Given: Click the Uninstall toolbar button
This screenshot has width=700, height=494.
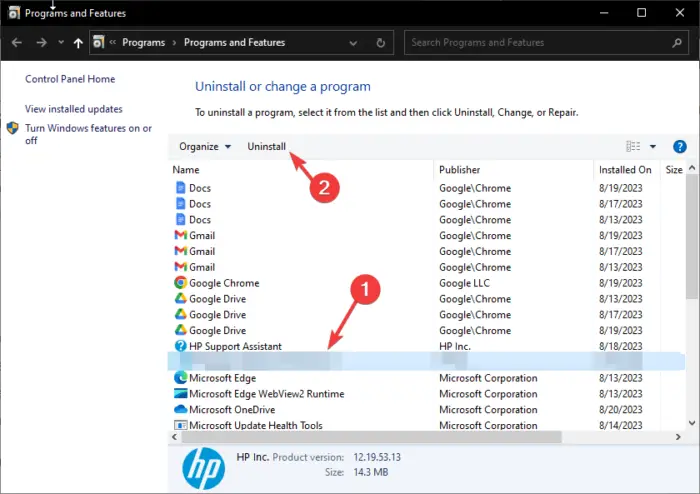Looking at the screenshot, I should tap(267, 147).
